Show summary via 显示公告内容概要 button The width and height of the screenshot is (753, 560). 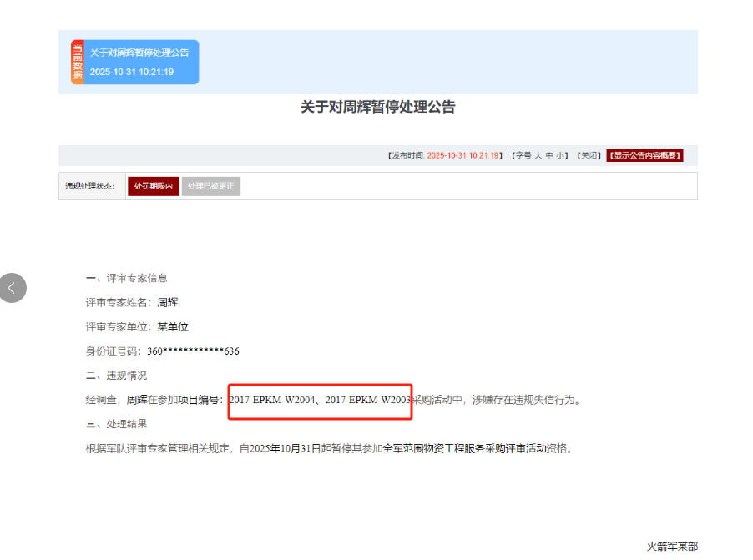644,155
